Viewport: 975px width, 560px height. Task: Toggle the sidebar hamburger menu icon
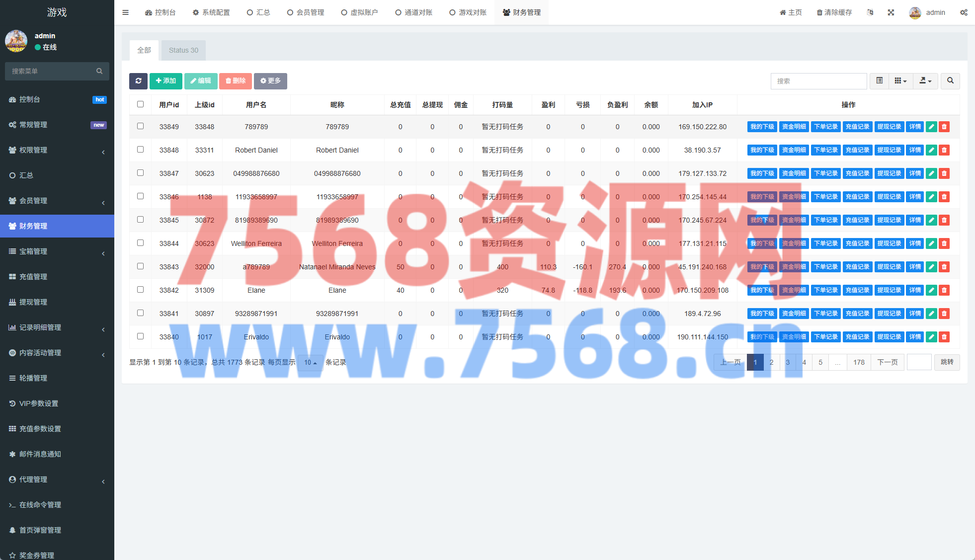coord(125,12)
